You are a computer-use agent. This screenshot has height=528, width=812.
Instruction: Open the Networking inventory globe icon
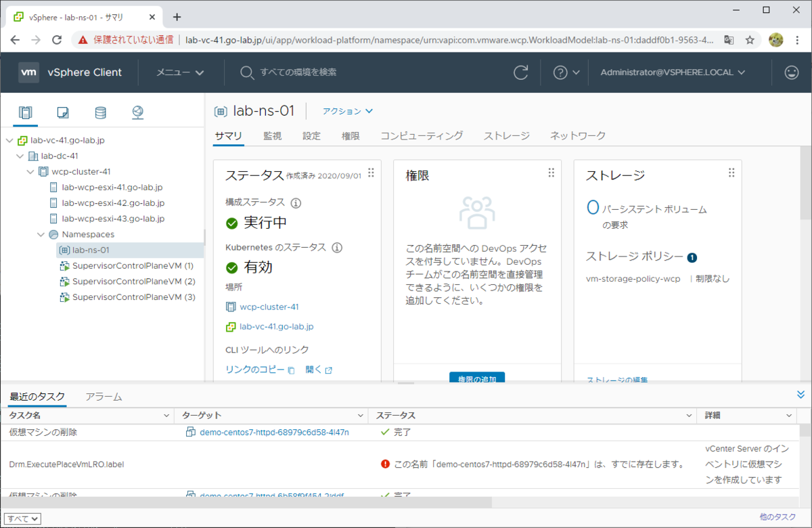pos(137,112)
